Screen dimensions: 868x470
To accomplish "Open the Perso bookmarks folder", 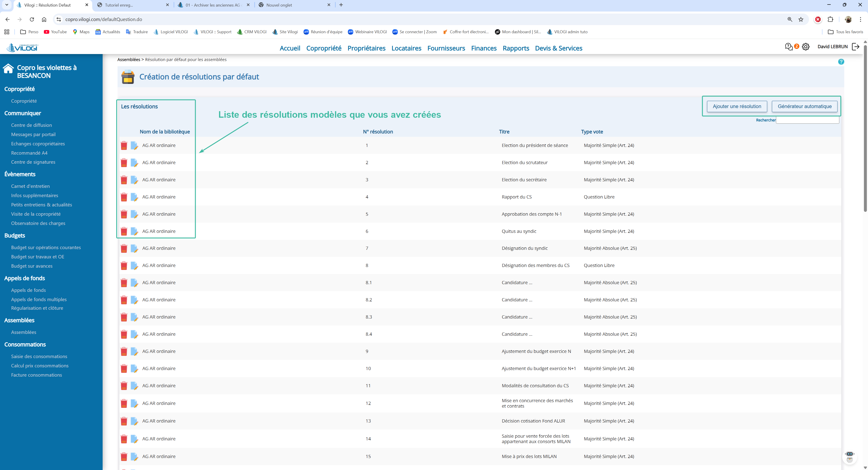I will (29, 32).
